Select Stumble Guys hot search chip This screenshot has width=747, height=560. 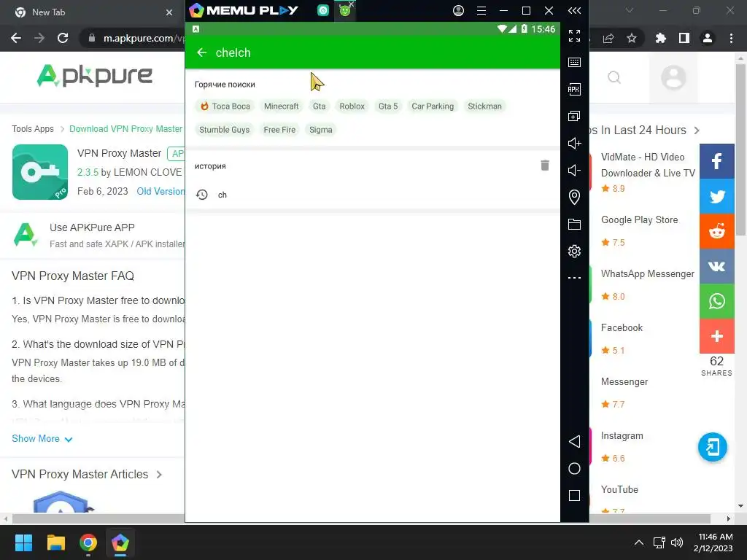click(x=225, y=130)
